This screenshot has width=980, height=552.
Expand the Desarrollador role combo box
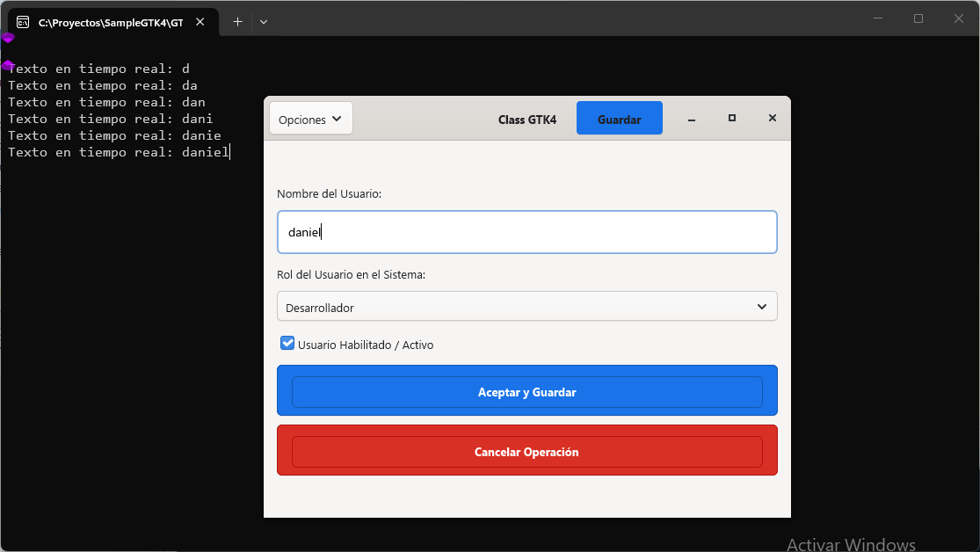526,306
